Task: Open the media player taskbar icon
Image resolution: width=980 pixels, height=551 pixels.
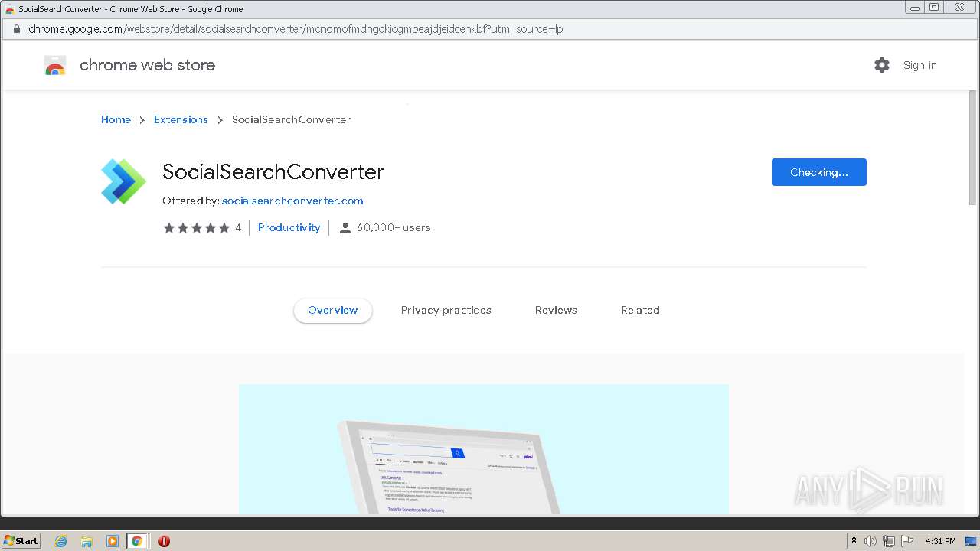Action: [112, 541]
